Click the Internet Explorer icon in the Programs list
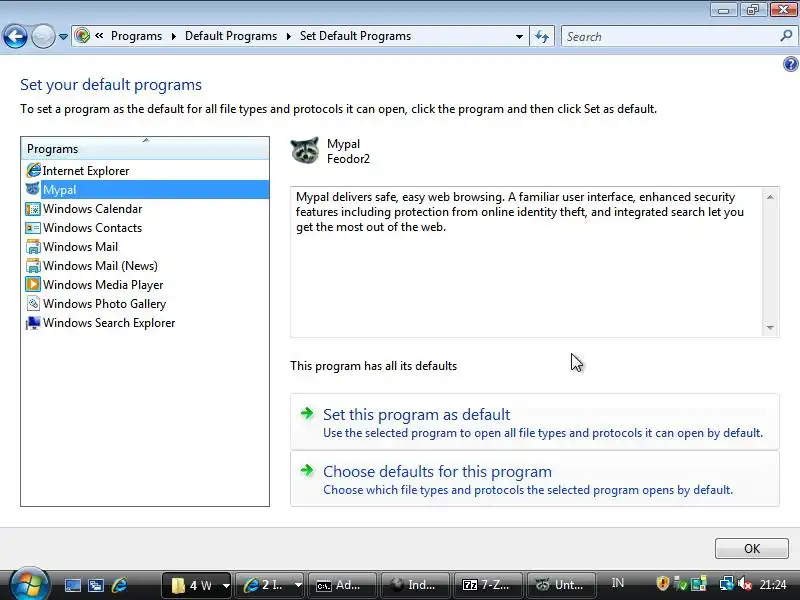Viewport: 800px width, 600px height. point(33,170)
